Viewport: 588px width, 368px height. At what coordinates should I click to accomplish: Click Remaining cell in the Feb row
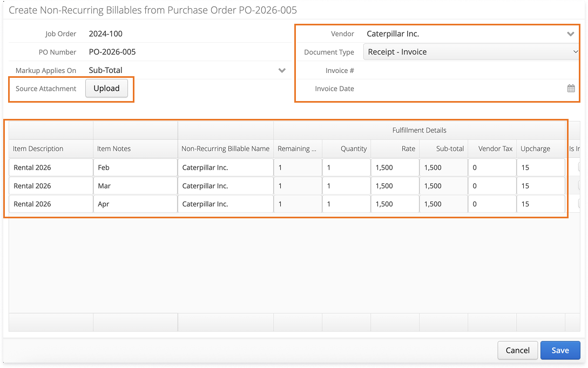(298, 168)
